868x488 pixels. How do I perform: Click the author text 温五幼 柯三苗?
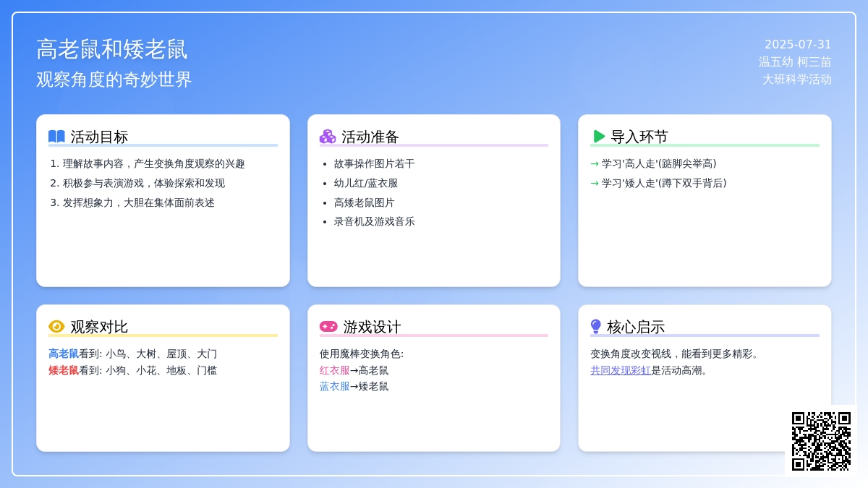(795, 61)
